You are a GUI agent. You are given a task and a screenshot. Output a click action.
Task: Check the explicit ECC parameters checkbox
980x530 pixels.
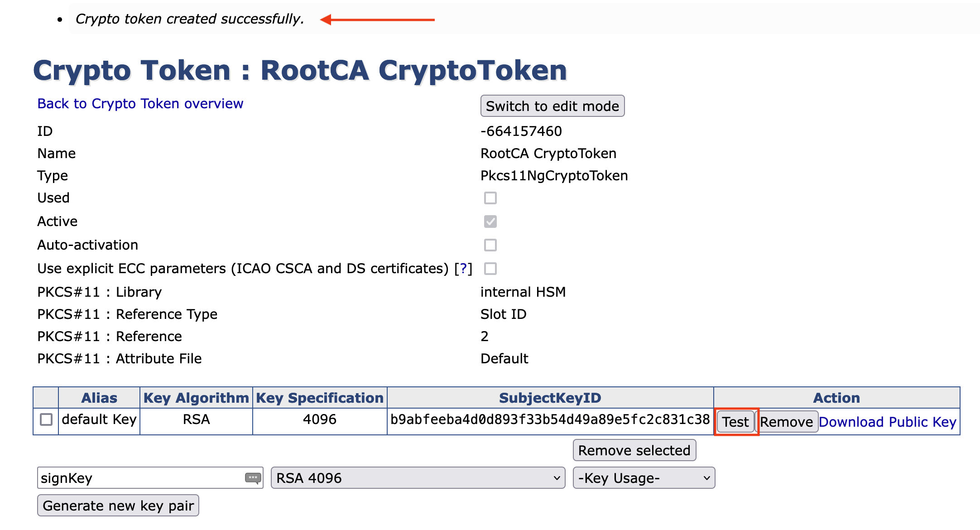point(490,269)
